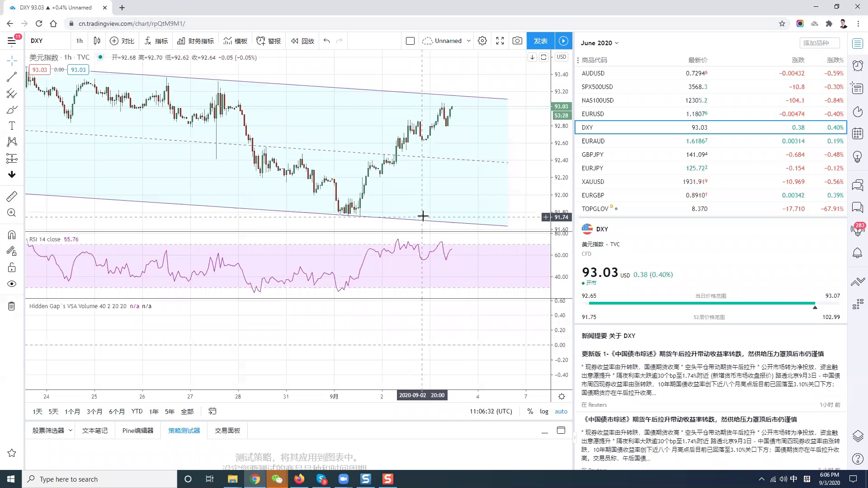Click the 添加品种 symbol input field

point(819,43)
